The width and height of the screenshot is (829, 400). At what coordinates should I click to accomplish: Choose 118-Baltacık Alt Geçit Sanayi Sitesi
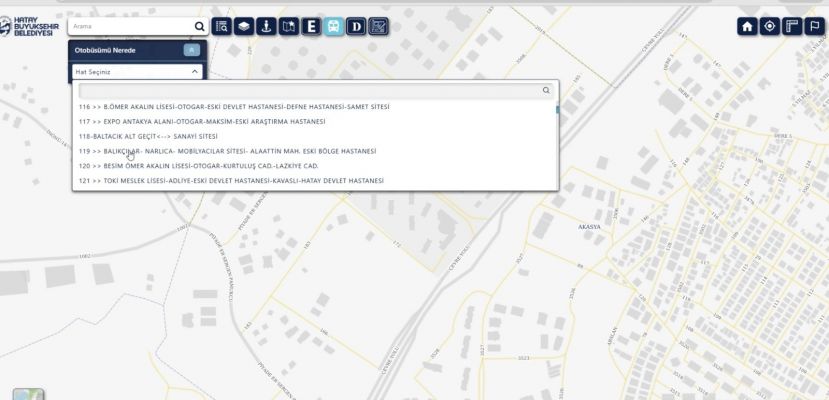pos(147,136)
